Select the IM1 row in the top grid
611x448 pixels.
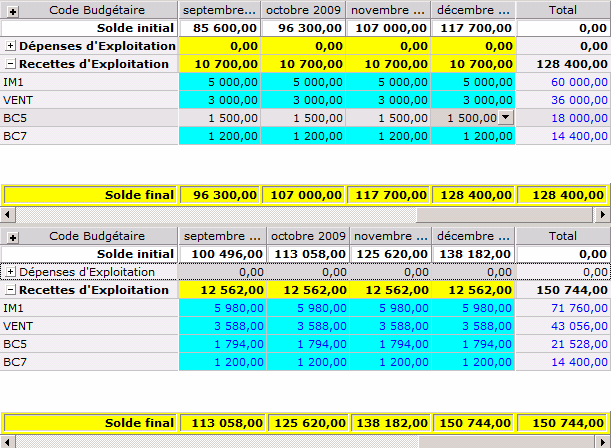(x=88, y=82)
